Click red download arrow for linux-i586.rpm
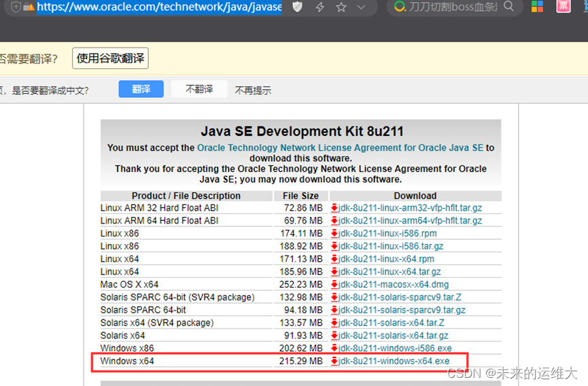The height and width of the screenshot is (386, 588). (x=334, y=234)
